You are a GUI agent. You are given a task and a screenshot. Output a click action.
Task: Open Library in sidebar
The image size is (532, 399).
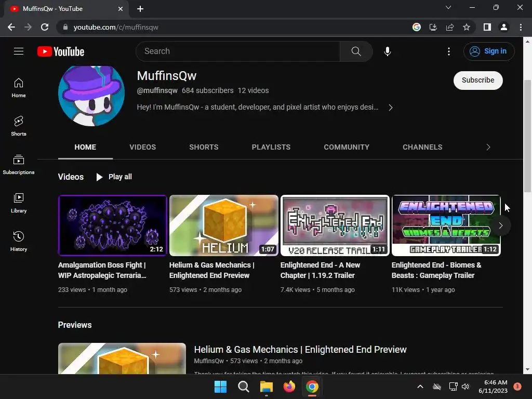(19, 203)
